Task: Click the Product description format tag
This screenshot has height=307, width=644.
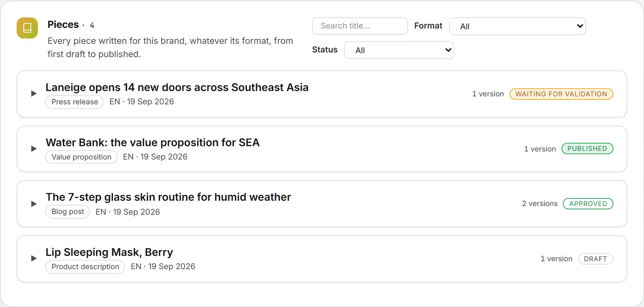Action: [85, 267]
